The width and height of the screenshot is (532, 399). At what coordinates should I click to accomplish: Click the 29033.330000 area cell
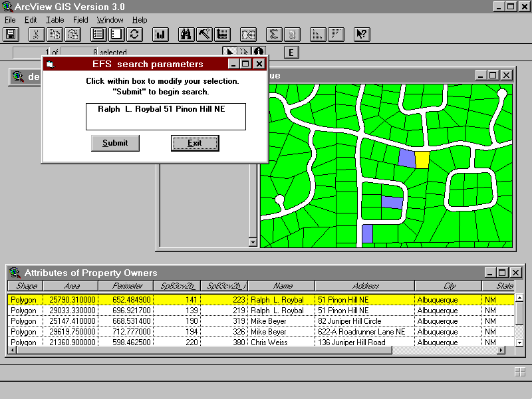(72, 311)
